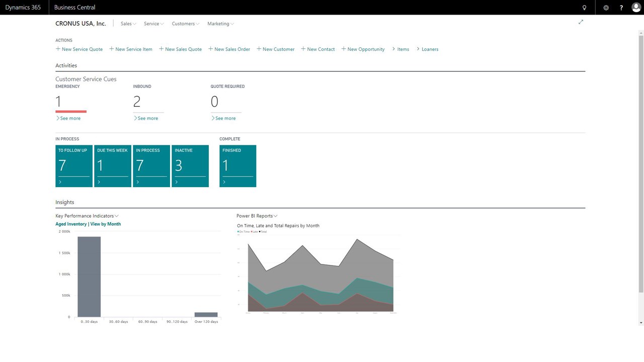The height and width of the screenshot is (362, 644).
Task: Click the Customer Service Cues heading
Action: pos(86,79)
